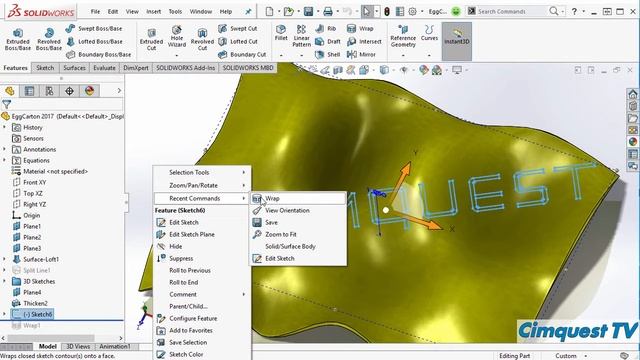Choose Wrap from Recent Commands submenu
Image resolution: width=640 pixels, height=360 pixels.
coord(298,198)
